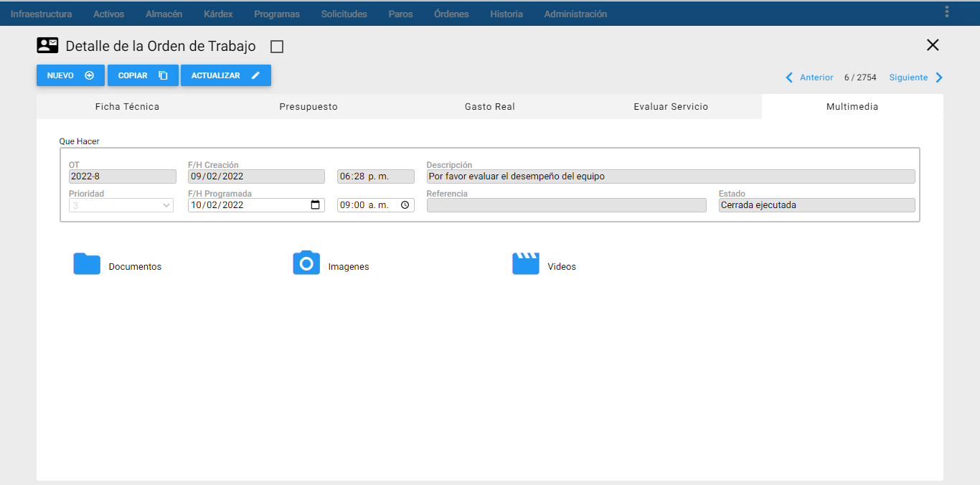Open the Historia menu
This screenshot has width=980, height=485.
[507, 14]
